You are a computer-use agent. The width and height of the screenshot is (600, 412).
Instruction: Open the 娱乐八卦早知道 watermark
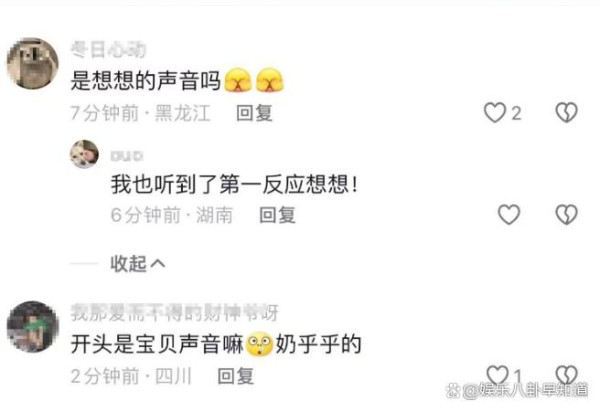point(517,390)
